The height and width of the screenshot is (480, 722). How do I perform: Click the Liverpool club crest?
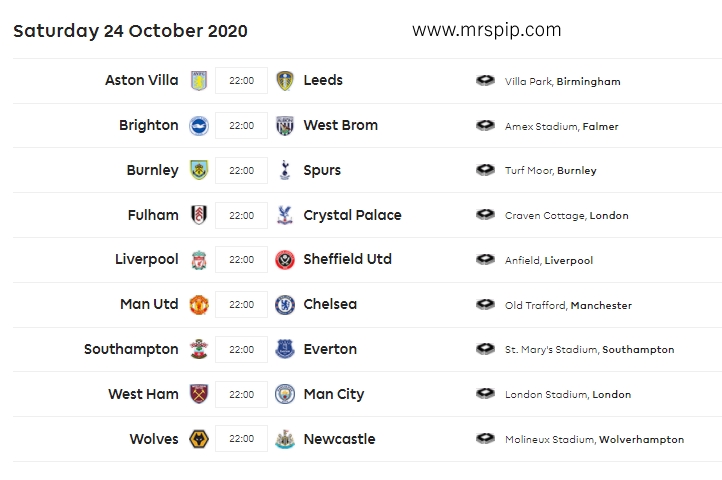pos(198,260)
